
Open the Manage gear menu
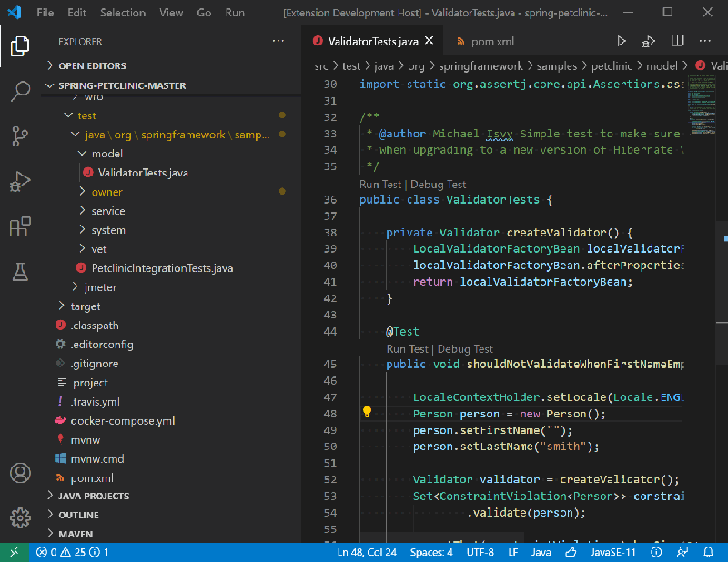20,517
